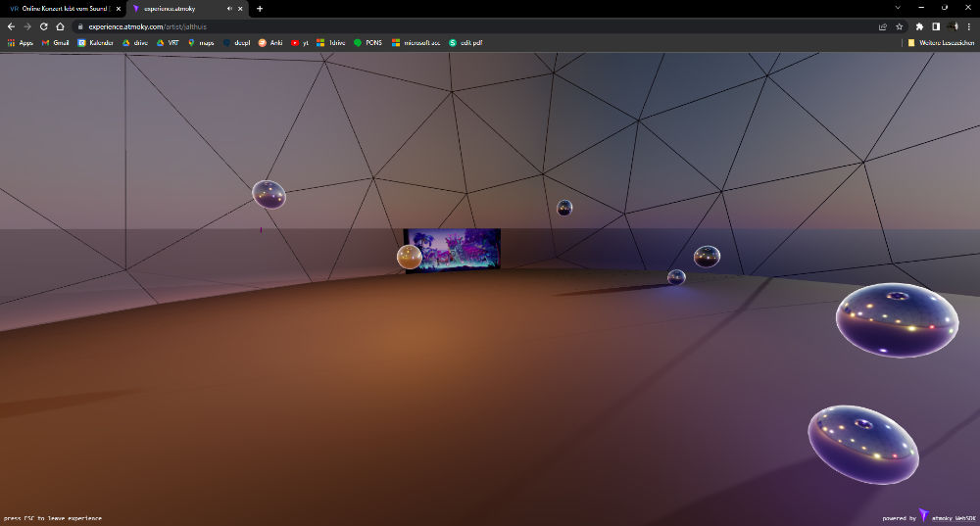Open the 'microsoft acc' bookmark
Viewport: 980px width, 526px height.
[416, 43]
